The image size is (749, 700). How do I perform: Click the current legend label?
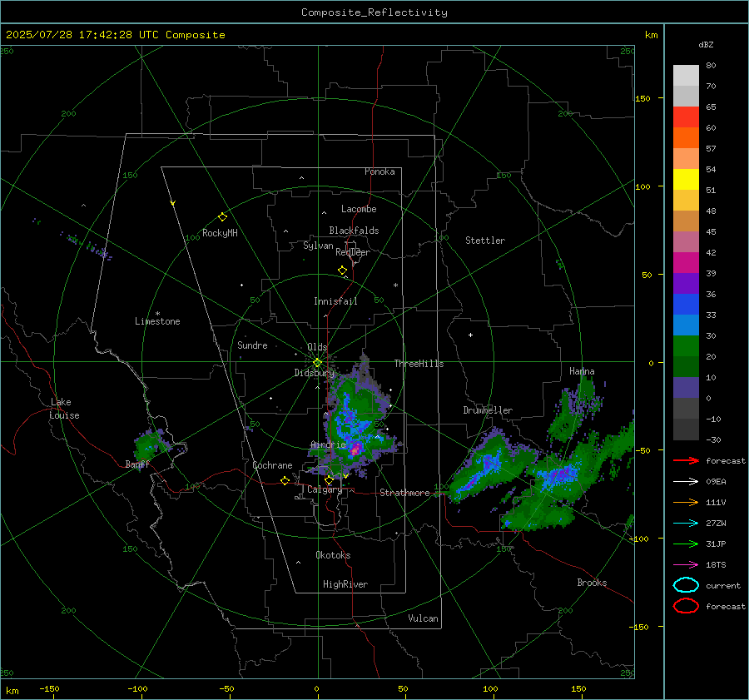pos(723,585)
